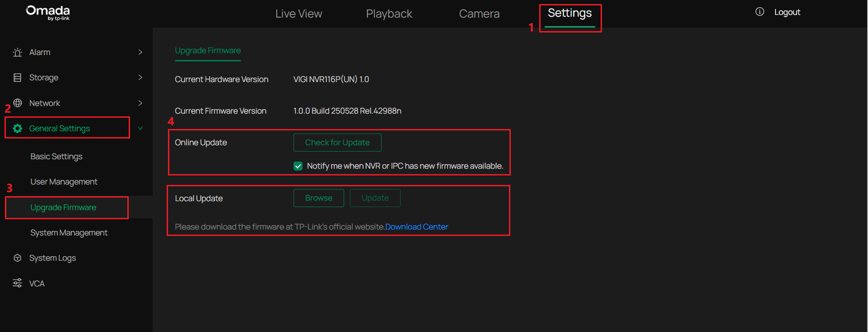The height and width of the screenshot is (332, 868).
Task: Click the Browse button for local update
Action: (x=319, y=198)
